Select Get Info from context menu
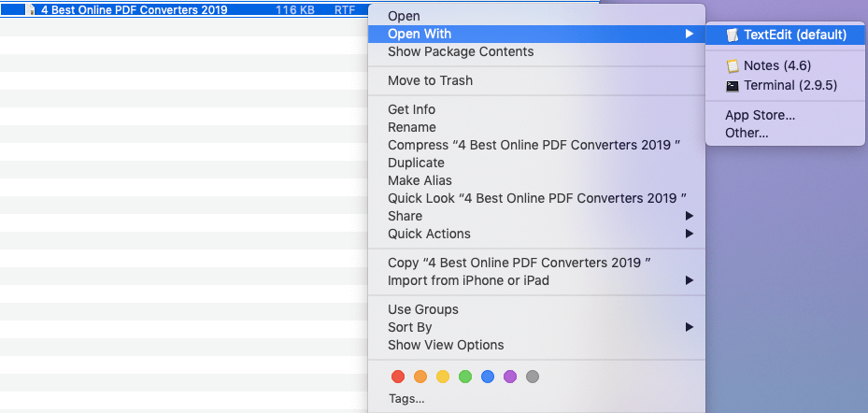The height and width of the screenshot is (413, 868). (411, 109)
